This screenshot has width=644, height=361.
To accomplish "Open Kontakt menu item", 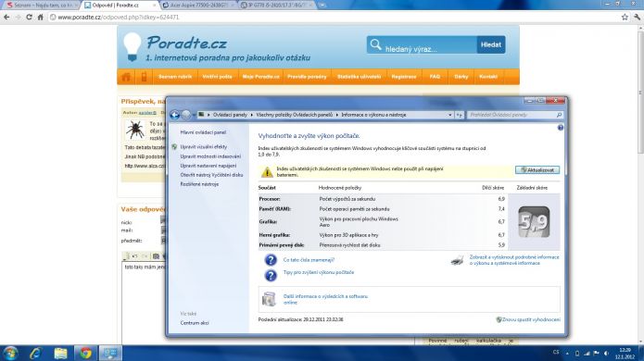I will [x=488, y=77].
